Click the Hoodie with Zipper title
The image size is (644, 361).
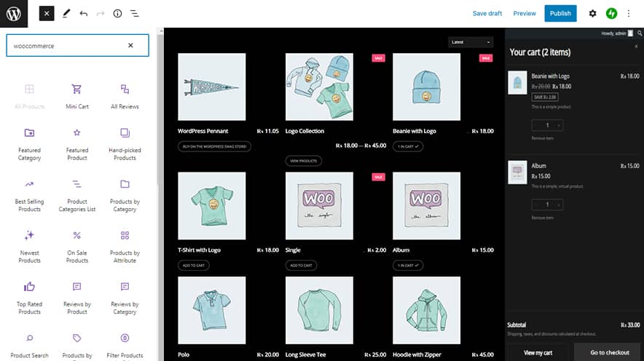[x=417, y=354]
